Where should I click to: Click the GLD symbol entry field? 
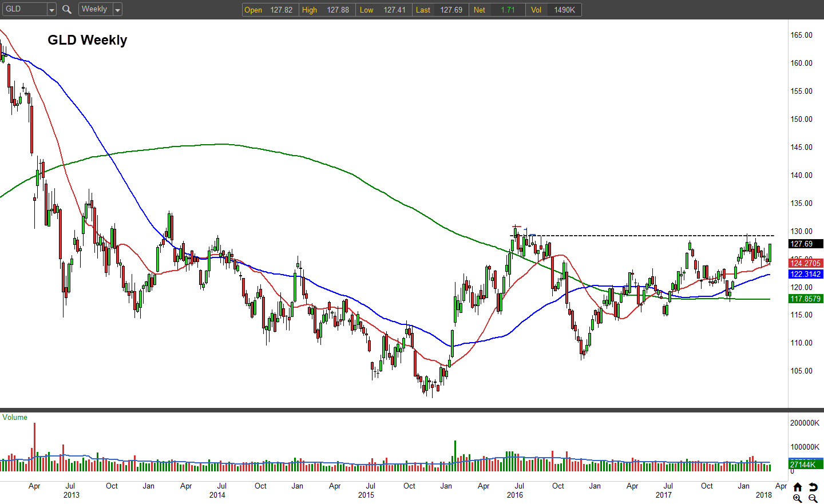[x=24, y=9]
